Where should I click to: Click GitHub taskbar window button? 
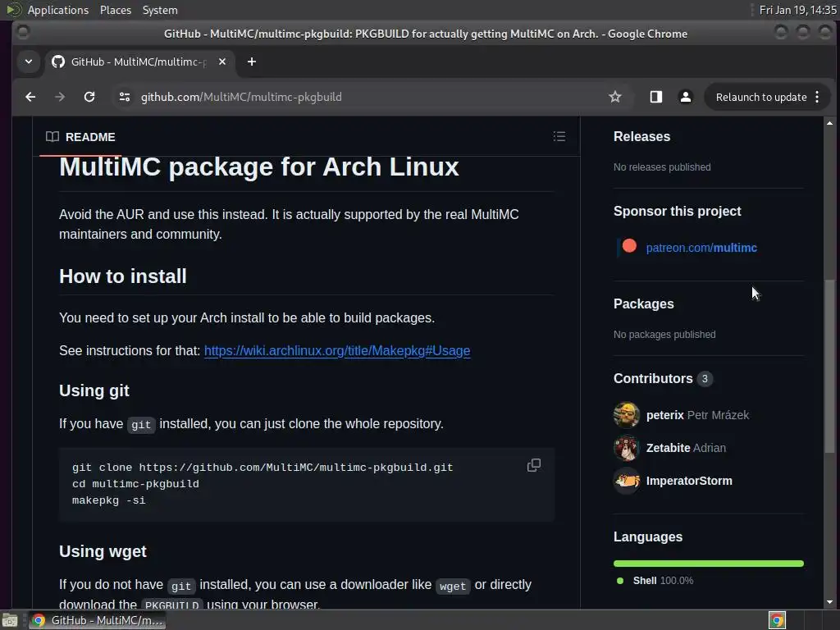coord(97,620)
